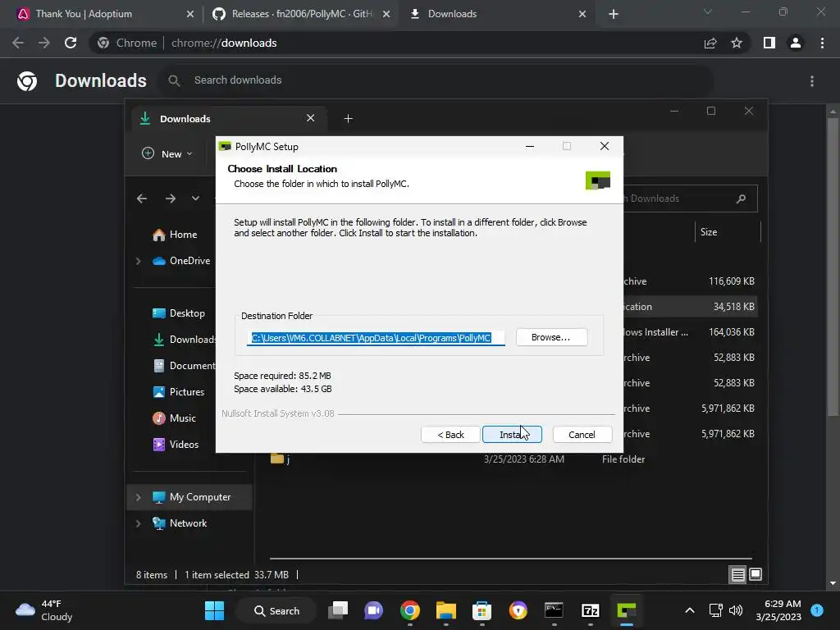Open Chrome from the taskbar
840x630 pixels.
click(410, 610)
